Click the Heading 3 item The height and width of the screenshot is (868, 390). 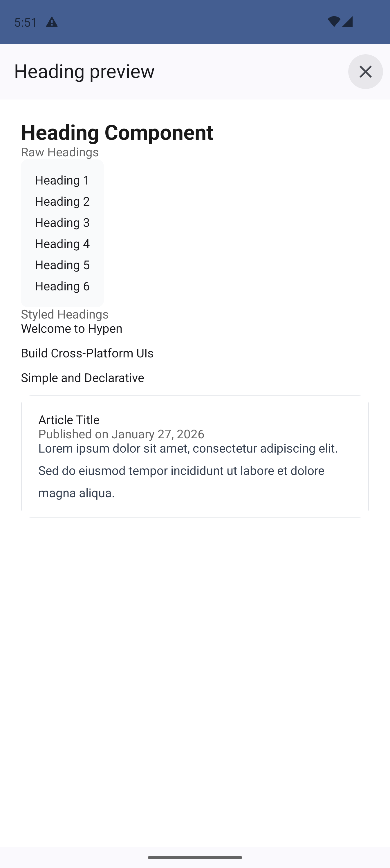[62, 223]
